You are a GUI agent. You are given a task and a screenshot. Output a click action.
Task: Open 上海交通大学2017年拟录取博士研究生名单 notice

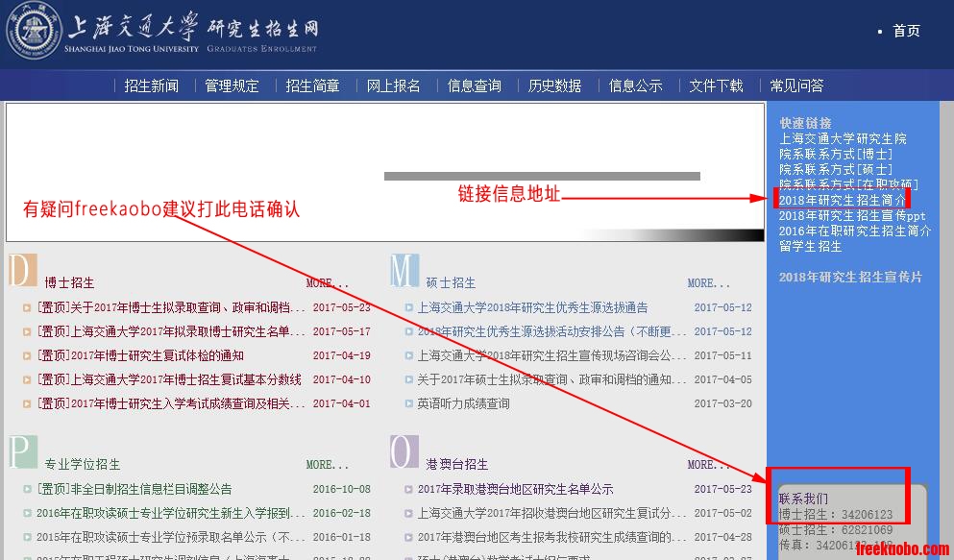click(x=171, y=332)
